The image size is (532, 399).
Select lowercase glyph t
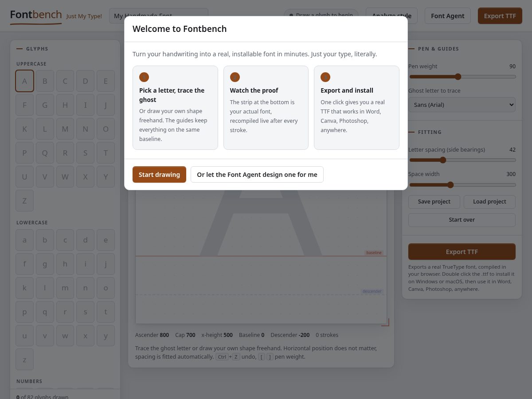106,312
